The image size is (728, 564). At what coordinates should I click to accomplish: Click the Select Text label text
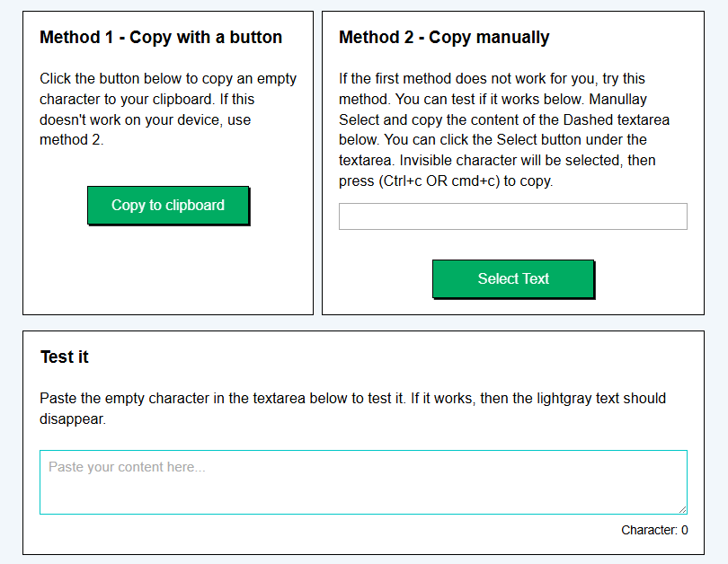pos(512,278)
